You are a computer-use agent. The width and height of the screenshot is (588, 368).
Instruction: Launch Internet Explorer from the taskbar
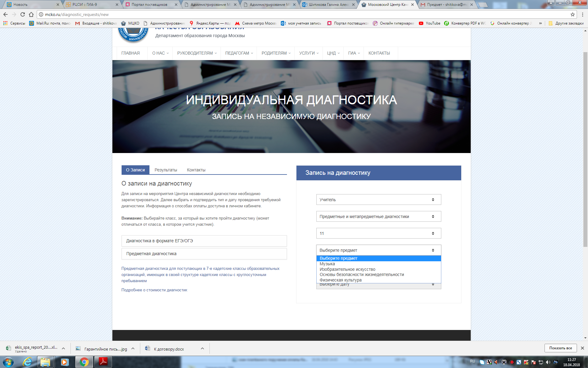click(28, 362)
